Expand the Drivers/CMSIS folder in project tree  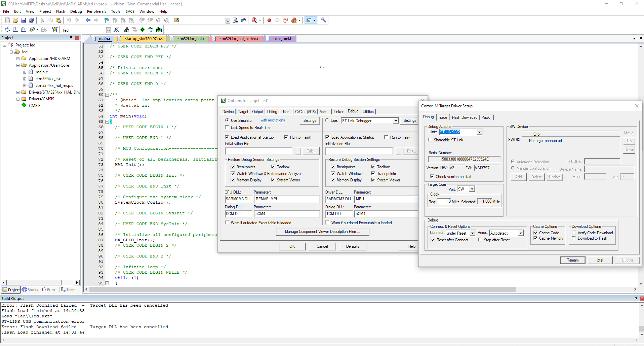point(18,99)
